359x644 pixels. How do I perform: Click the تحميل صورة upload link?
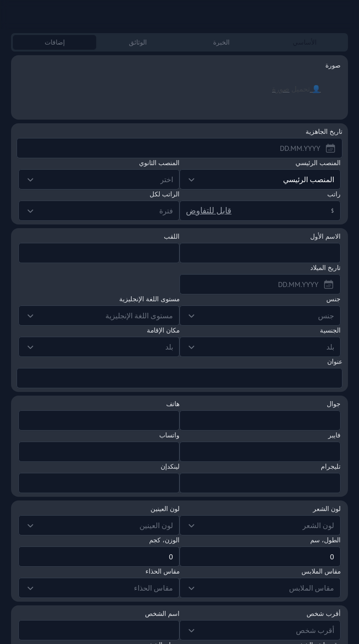293,89
